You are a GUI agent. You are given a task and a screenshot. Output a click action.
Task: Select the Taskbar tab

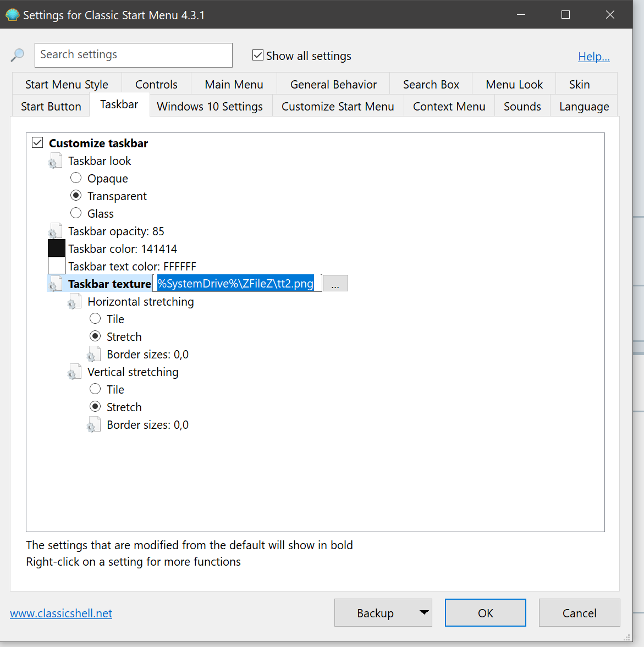coord(119,104)
